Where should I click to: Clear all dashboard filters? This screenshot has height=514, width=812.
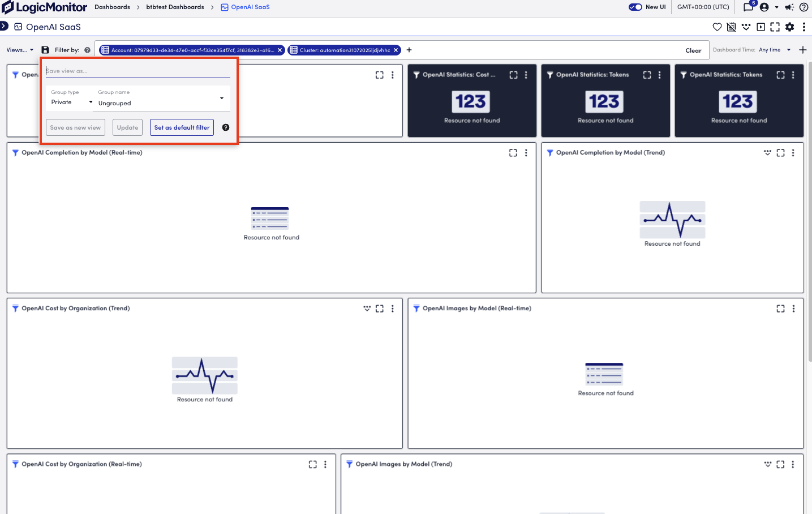pos(693,50)
